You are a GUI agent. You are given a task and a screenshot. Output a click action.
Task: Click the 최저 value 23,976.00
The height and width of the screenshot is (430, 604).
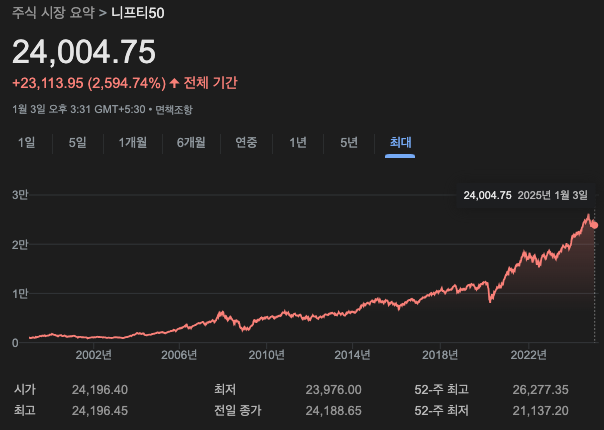tap(334, 390)
